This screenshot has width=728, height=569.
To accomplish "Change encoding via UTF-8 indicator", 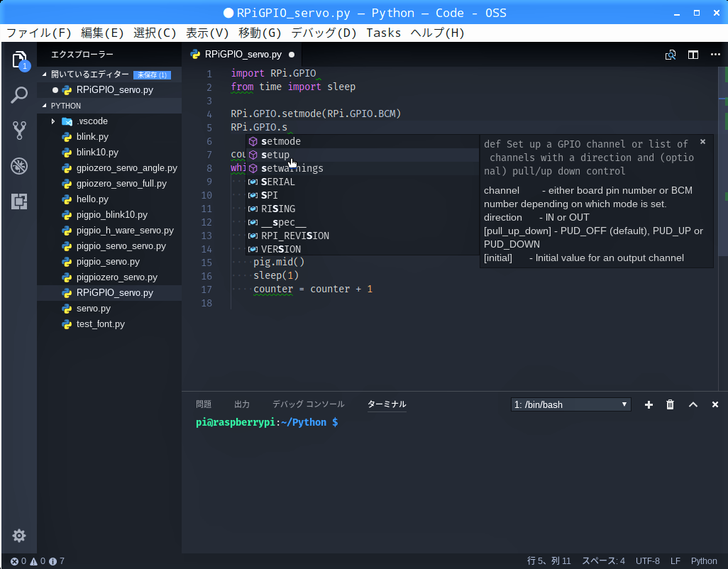I will pyautogui.click(x=648, y=561).
